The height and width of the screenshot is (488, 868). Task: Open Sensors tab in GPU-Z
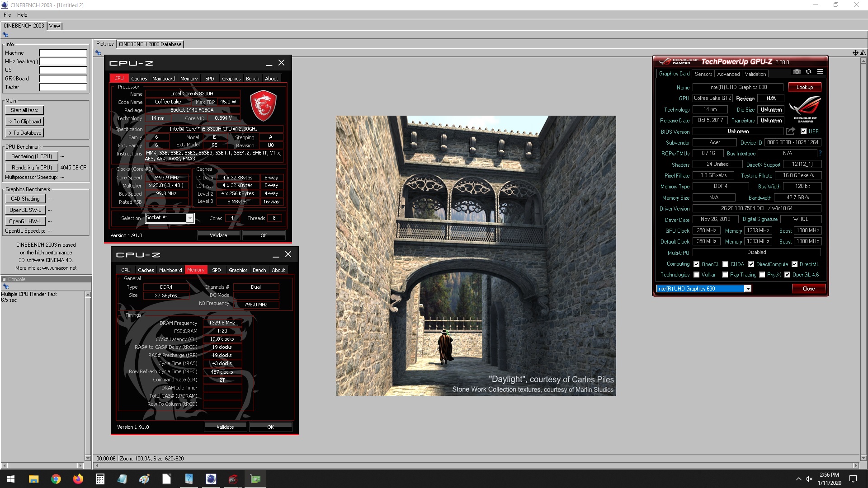(x=703, y=74)
